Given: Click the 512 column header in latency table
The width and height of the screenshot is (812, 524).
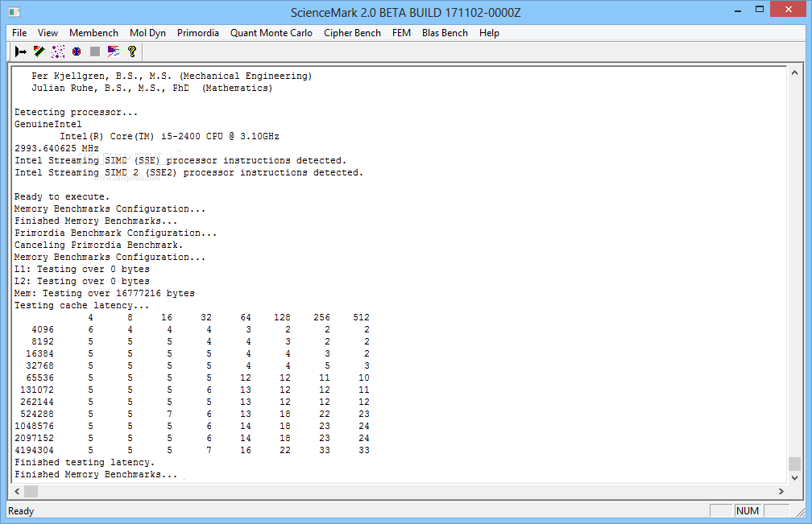Looking at the screenshot, I should click(361, 317).
